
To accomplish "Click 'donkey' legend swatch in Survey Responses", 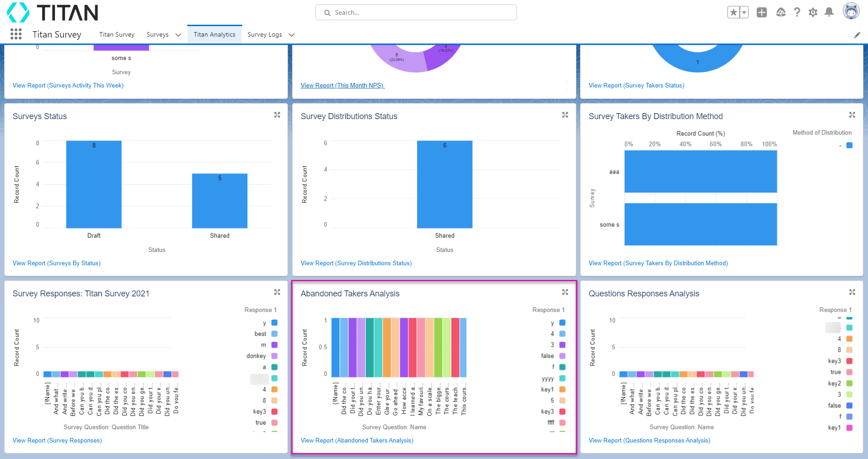I will click(274, 356).
